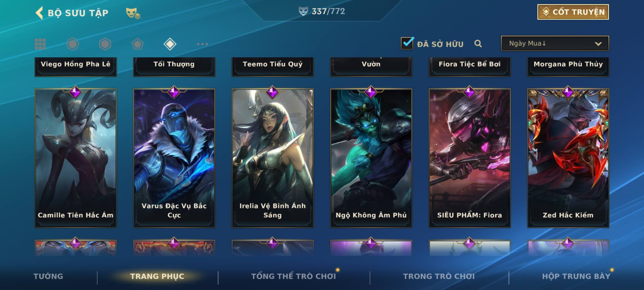The width and height of the screenshot is (644, 290).
Task: Open the mask and coins skin shop icon
Action: point(133,13)
